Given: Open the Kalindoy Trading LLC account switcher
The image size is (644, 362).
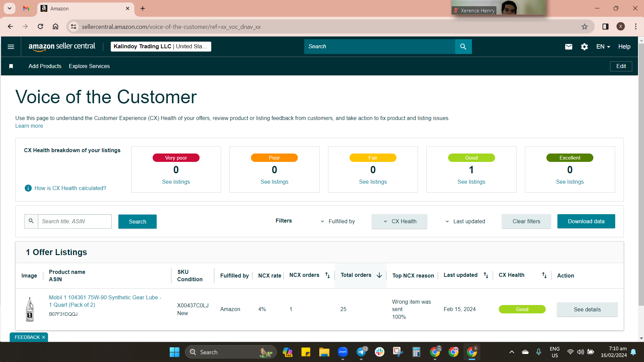Looking at the screenshot, I should [x=161, y=47].
